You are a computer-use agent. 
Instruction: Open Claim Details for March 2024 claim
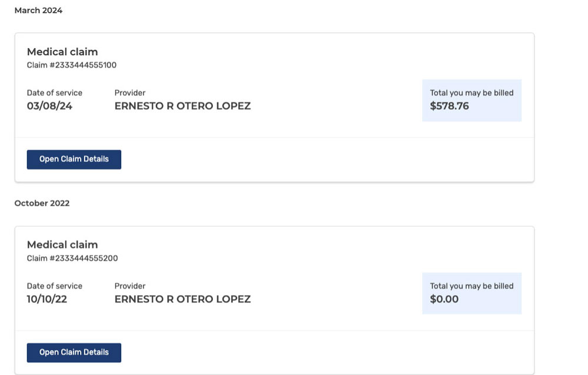[74, 159]
